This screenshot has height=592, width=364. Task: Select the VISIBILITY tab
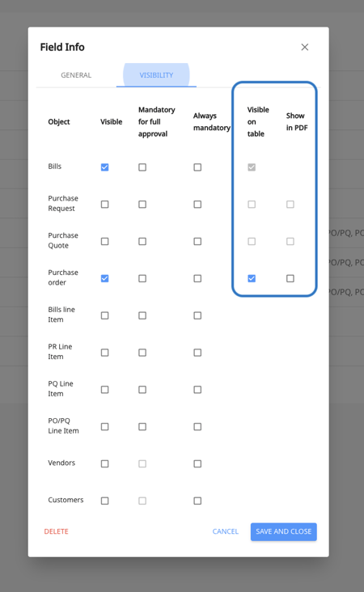[x=156, y=75]
